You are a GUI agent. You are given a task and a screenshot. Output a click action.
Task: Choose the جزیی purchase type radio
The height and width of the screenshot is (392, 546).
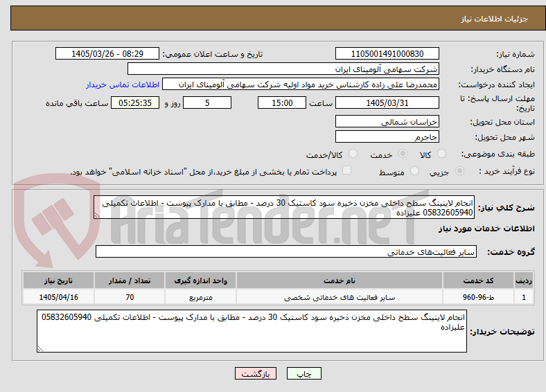tap(459, 171)
